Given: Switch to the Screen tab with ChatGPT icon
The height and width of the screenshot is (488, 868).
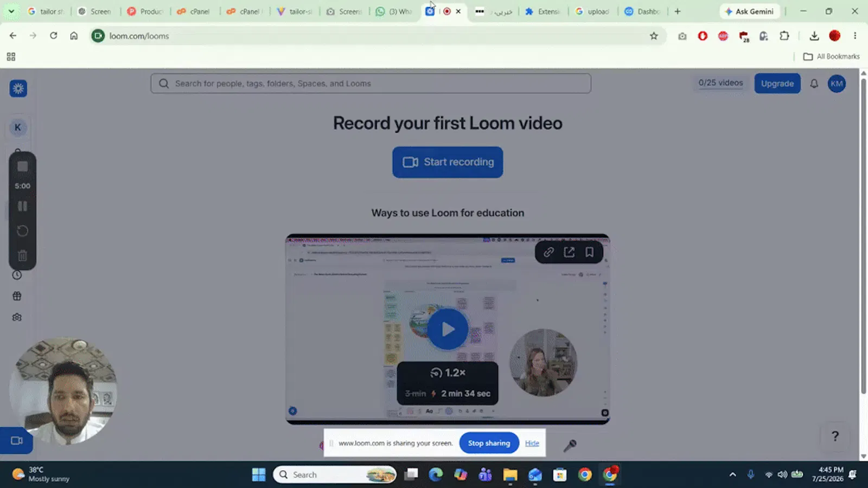Looking at the screenshot, I should pyautogui.click(x=95, y=11).
